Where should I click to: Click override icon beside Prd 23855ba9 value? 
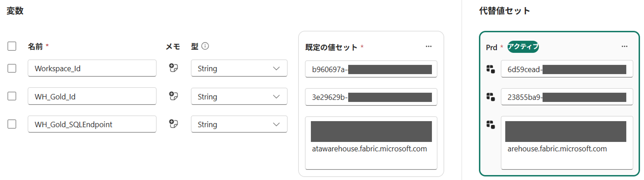pyautogui.click(x=490, y=97)
